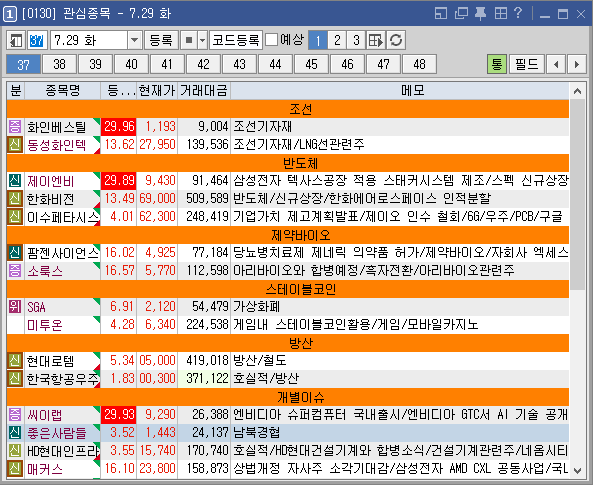Screen dimensions: 593x485
Task: Click the 종목명 column header
Action: coord(63,91)
